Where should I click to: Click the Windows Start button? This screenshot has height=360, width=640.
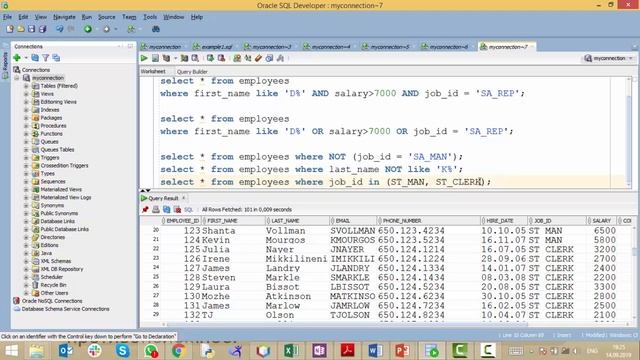[11, 351]
